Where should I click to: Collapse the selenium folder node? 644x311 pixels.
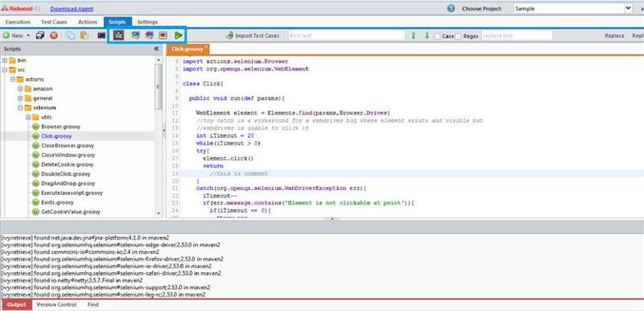[x=20, y=108]
